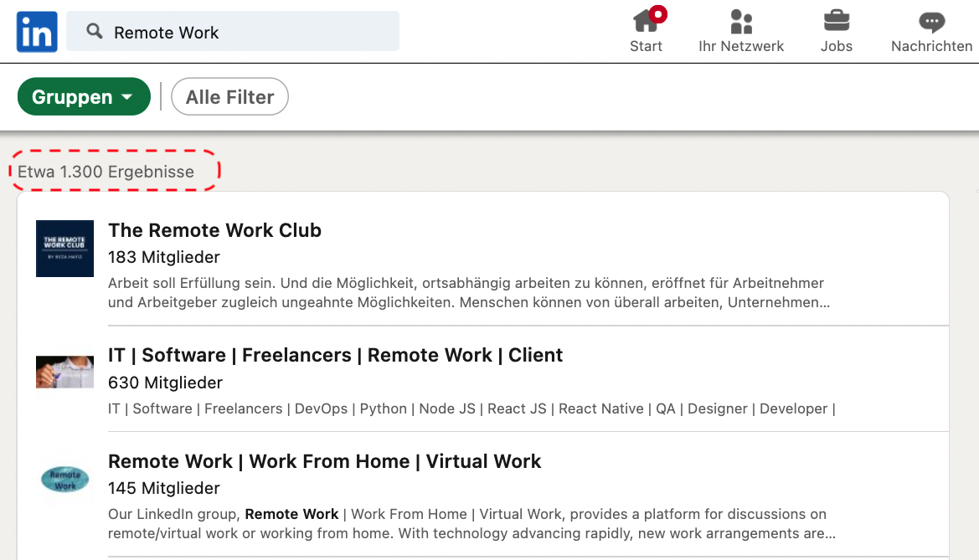Click the search magnifier icon
Screen dimensions: 979x560
click(95, 31)
